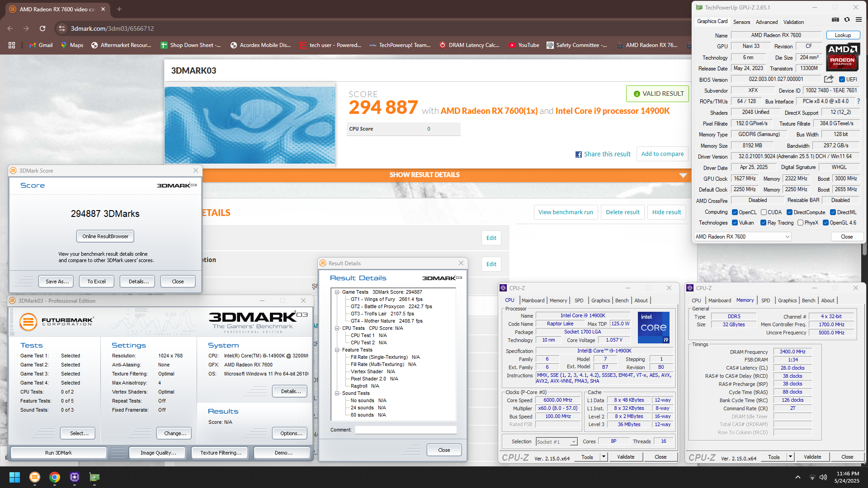Image resolution: width=868 pixels, height=488 pixels.
Task: Open Chrome from the taskbar
Action: click(55, 477)
